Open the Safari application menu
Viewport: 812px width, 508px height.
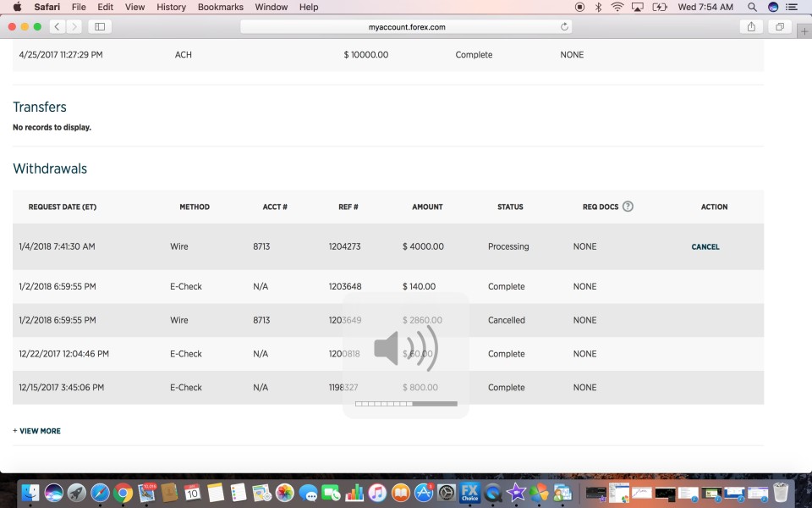click(47, 7)
